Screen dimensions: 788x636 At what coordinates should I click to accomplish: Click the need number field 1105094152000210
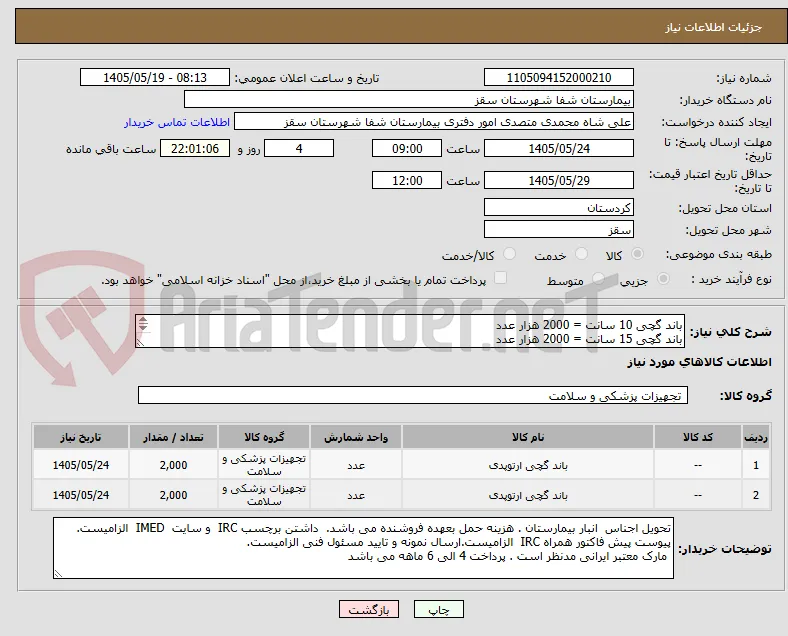coord(558,78)
